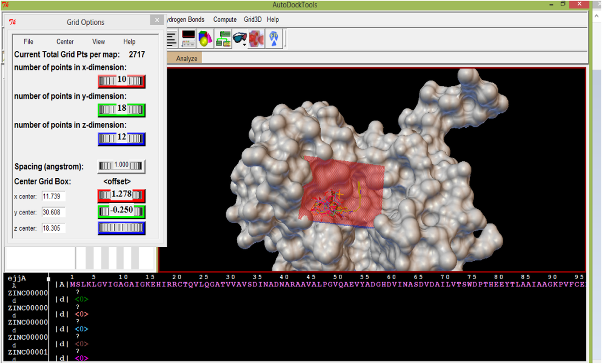602x364 pixels.
Task: Open the Compute menu
Action: pyautogui.click(x=225, y=19)
